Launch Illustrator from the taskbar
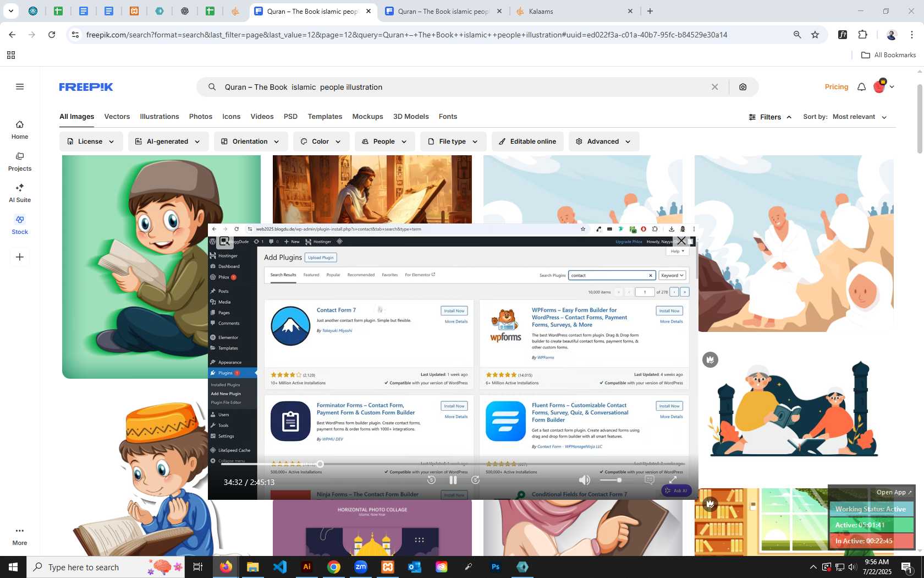The image size is (924, 578). point(307,567)
